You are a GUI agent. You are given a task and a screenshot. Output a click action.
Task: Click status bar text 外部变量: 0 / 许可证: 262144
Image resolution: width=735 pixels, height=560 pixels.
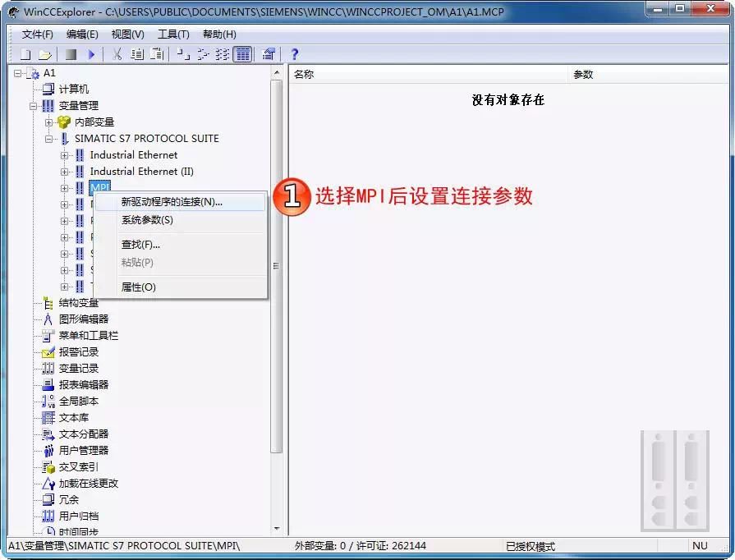360,546
